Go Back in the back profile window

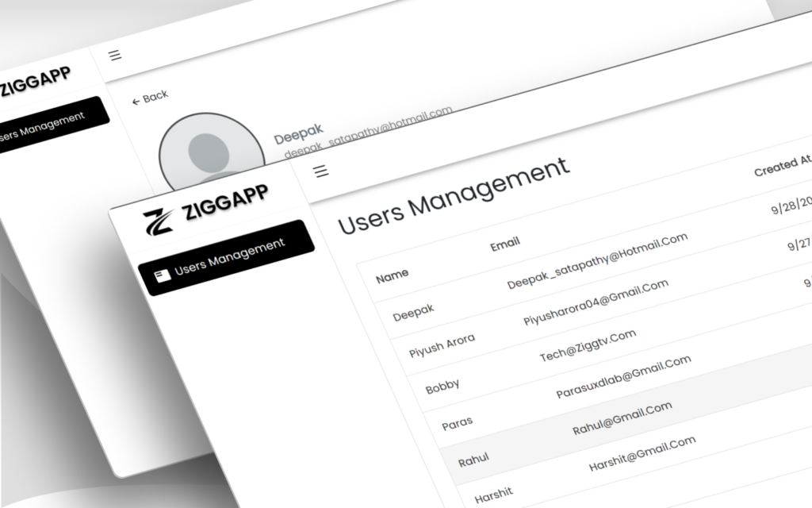(x=150, y=98)
